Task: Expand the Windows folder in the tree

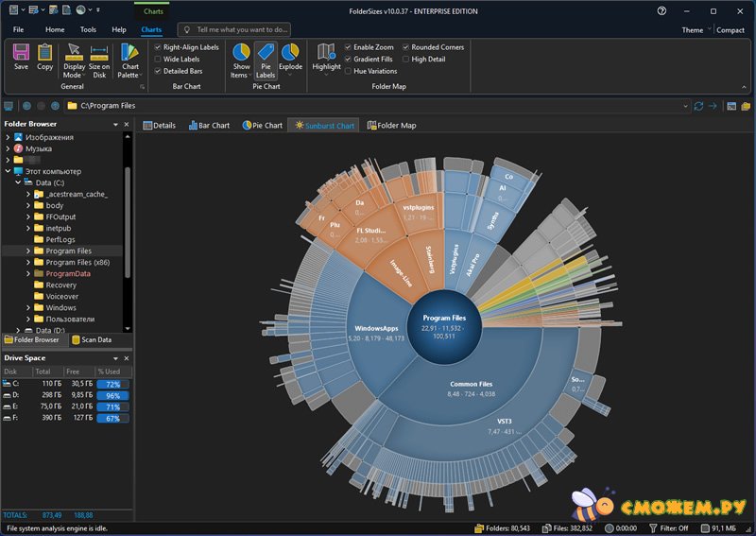Action: tap(28, 307)
